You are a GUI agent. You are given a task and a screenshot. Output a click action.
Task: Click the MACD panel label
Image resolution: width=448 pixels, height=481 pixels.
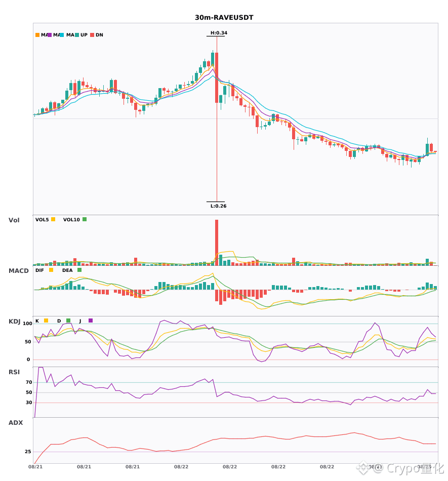click(x=18, y=271)
